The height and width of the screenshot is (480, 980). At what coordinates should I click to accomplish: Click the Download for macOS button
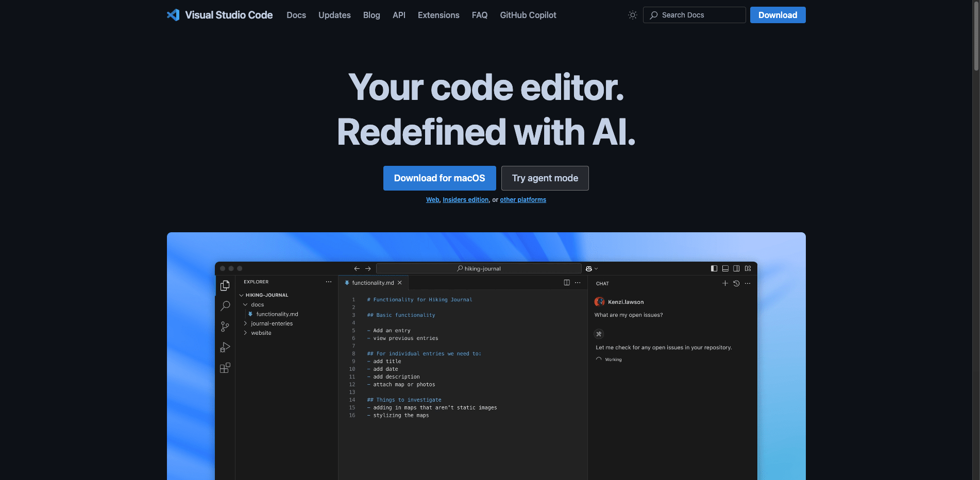[x=439, y=178]
